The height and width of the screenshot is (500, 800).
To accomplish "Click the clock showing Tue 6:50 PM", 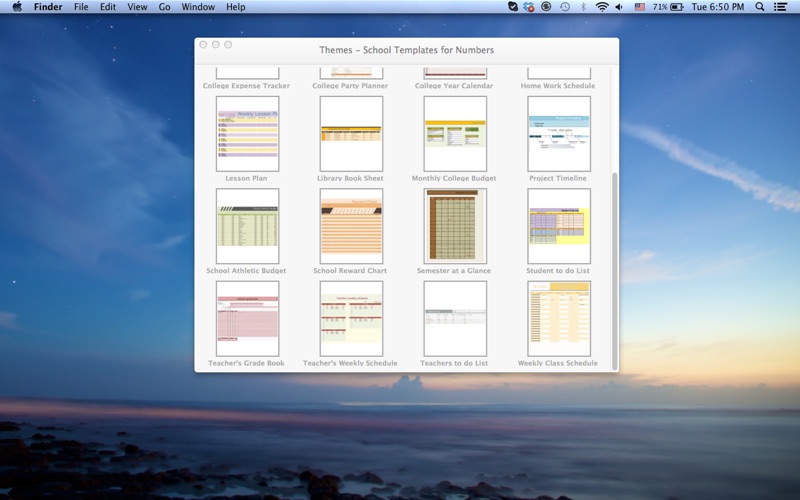I will 717,7.
